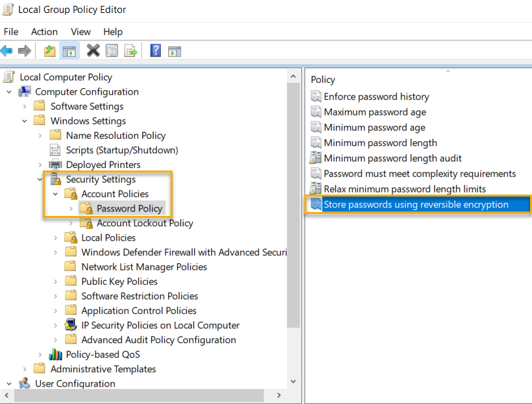Click the Up one level folder icon

pos(49,51)
